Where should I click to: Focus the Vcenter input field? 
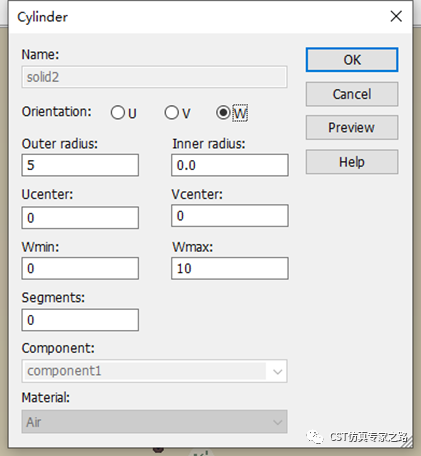[230, 216]
